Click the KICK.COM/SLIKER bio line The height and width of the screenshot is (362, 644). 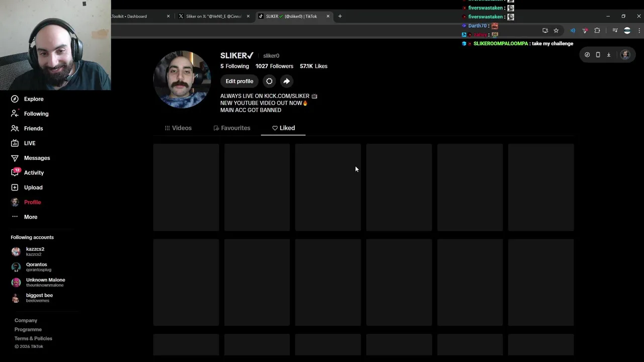(x=269, y=96)
